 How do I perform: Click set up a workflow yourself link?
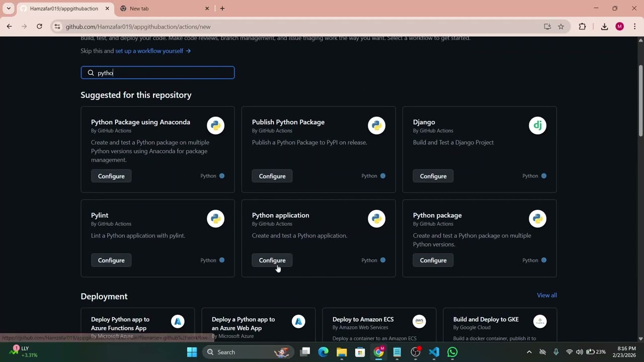click(153, 51)
